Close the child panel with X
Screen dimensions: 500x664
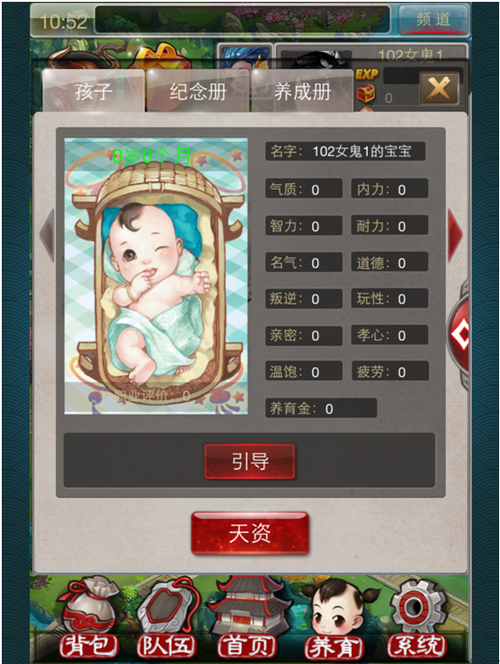tap(439, 89)
